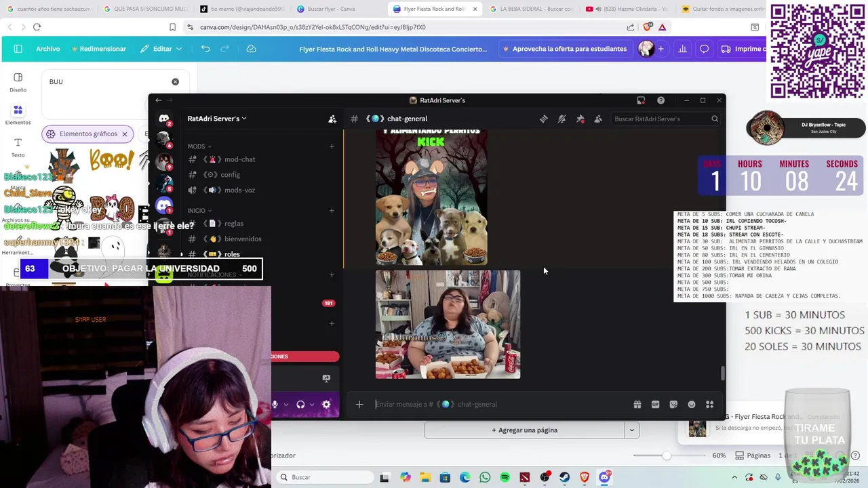Reload the browser page
This screenshot has height=488, width=868.
click(37, 27)
